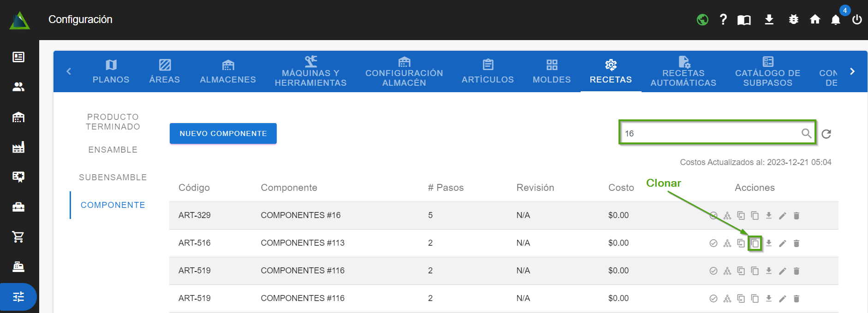The height and width of the screenshot is (313, 868).
Task: Click the search field containing 16
Action: coord(710,134)
